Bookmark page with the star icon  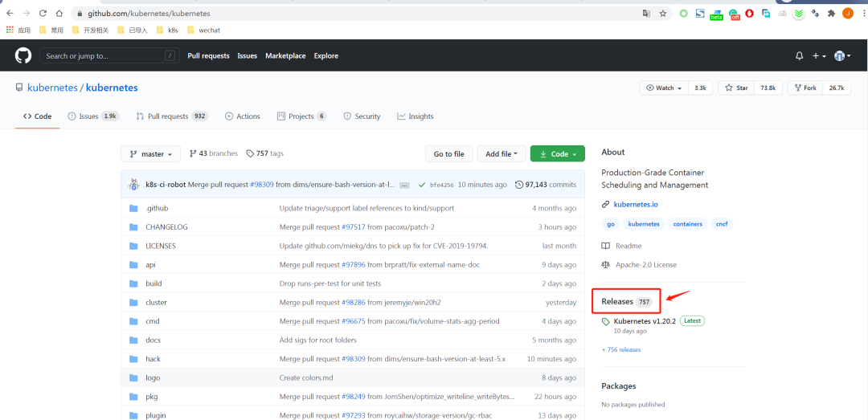662,14
